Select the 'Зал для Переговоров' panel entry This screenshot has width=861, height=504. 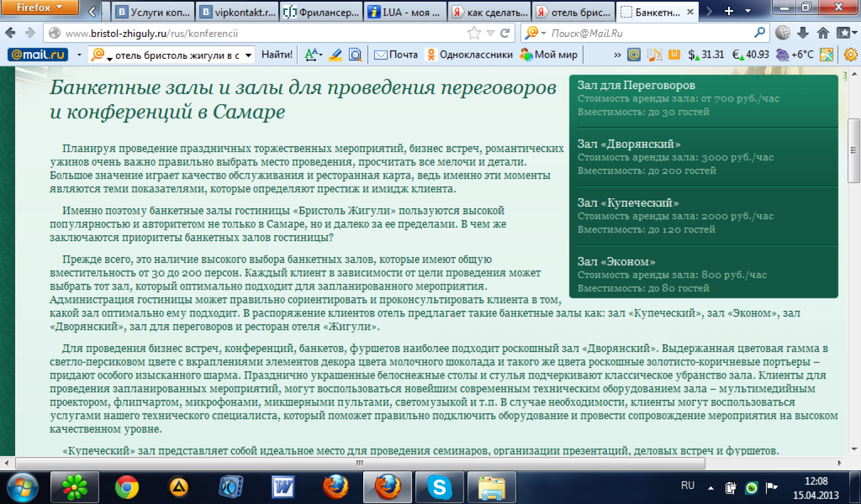coord(703,99)
